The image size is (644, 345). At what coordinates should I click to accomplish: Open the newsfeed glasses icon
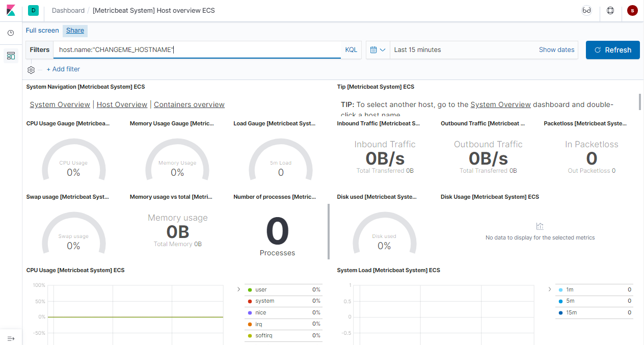586,10
